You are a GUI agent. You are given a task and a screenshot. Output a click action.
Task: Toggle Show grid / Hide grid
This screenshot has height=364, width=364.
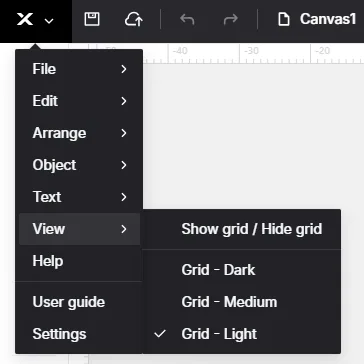click(242, 229)
